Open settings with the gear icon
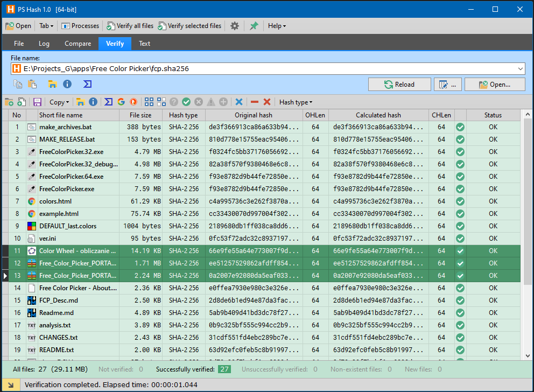Viewport: 534px width, 392px height. [235, 26]
